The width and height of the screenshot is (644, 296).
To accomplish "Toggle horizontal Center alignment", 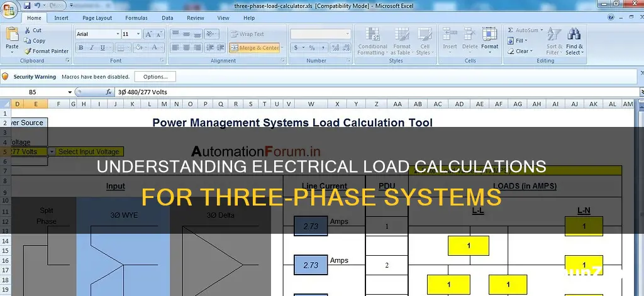I will 186,48.
